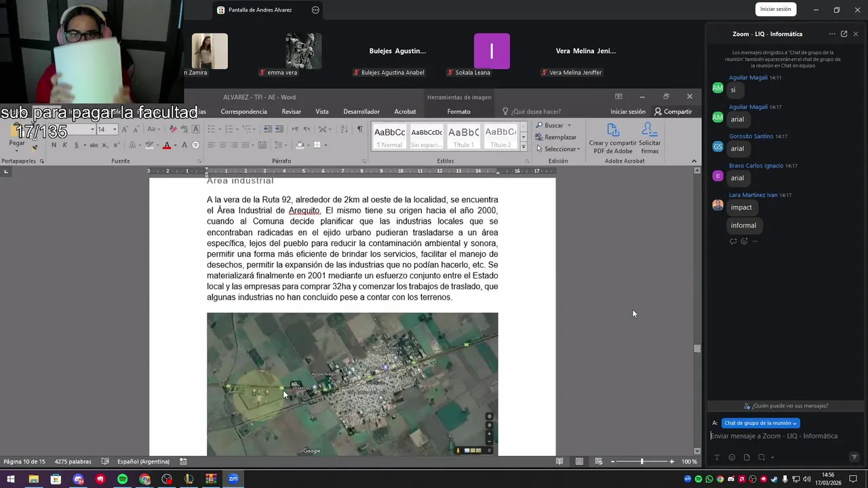The height and width of the screenshot is (488, 868).
Task: Open shading color dropdown arrow
Action: point(308,145)
